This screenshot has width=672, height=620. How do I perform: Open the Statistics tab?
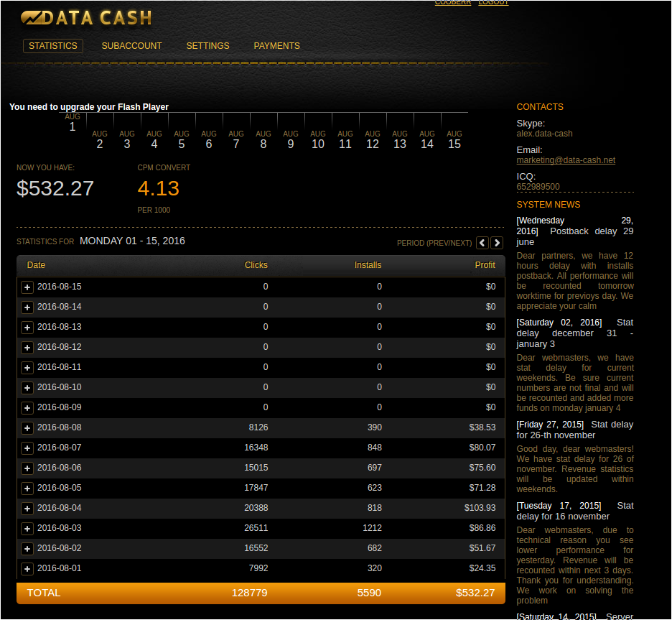(x=52, y=46)
